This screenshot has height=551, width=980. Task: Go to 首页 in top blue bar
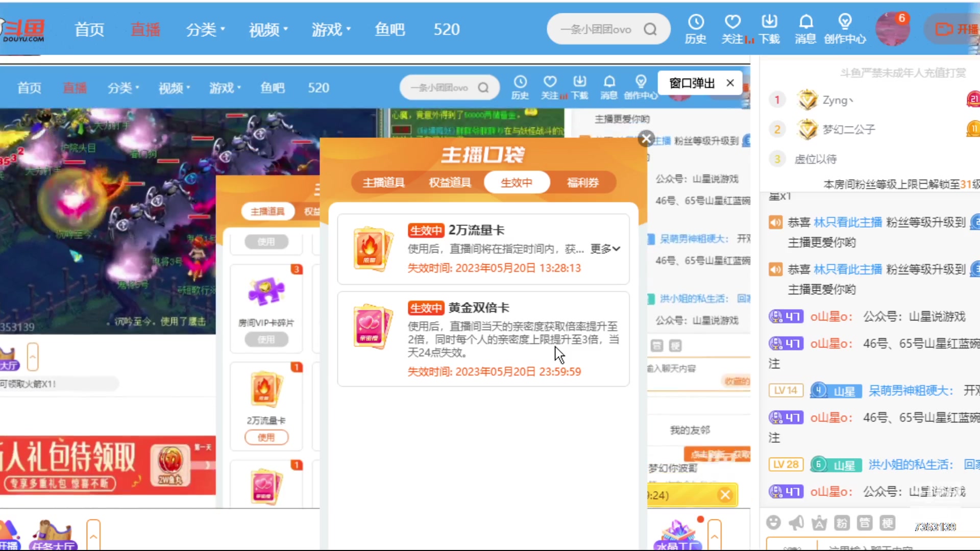pos(89,30)
